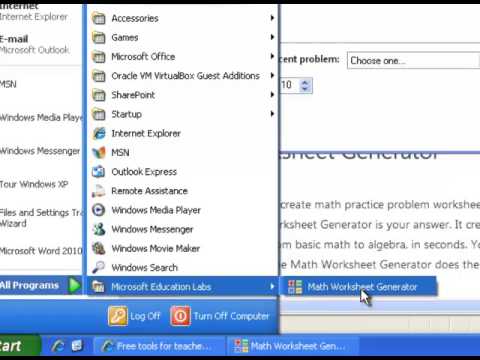Click the green All Programs arrow
This screenshot has height=360, width=480.
[x=75, y=285]
